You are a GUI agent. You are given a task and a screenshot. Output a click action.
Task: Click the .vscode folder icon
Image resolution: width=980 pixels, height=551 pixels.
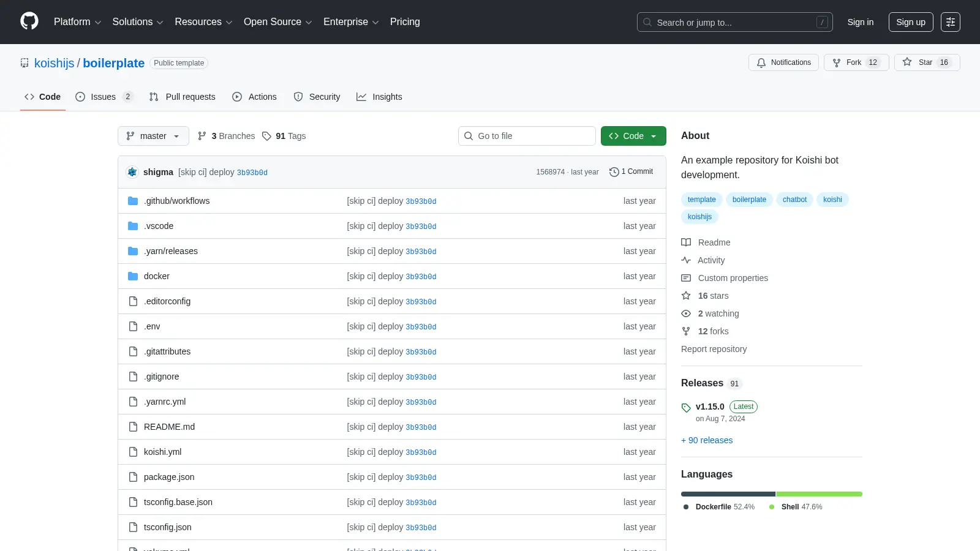133,226
